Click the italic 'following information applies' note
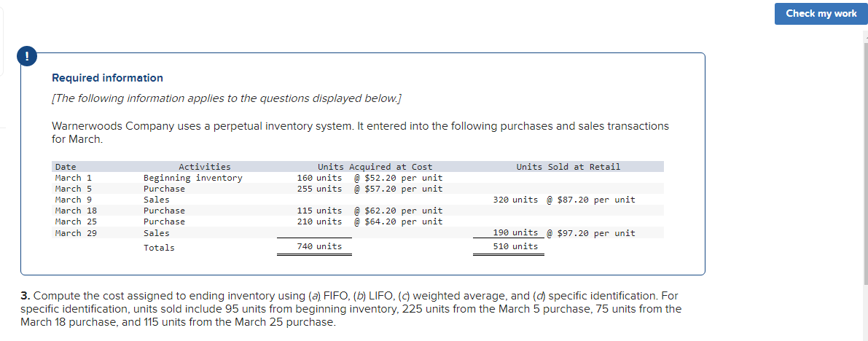This screenshot has height=341, width=868. pos(227,98)
